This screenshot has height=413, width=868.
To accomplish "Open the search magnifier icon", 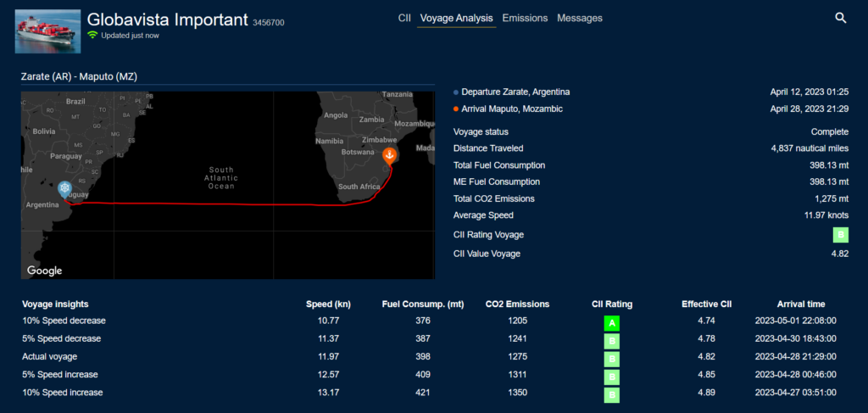I will (x=840, y=19).
